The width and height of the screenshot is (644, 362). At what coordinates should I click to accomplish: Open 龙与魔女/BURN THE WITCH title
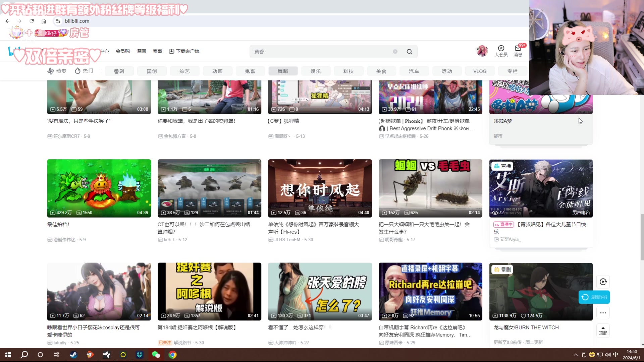click(526, 327)
